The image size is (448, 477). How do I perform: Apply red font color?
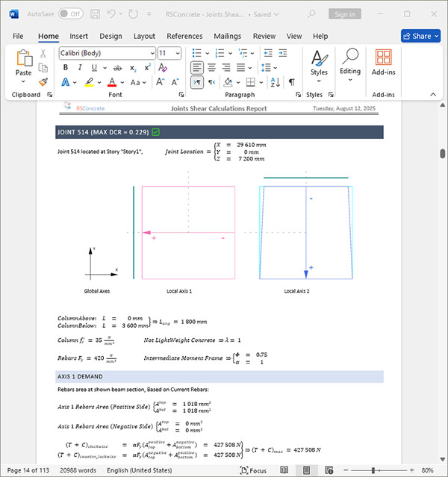pyautogui.click(x=112, y=82)
